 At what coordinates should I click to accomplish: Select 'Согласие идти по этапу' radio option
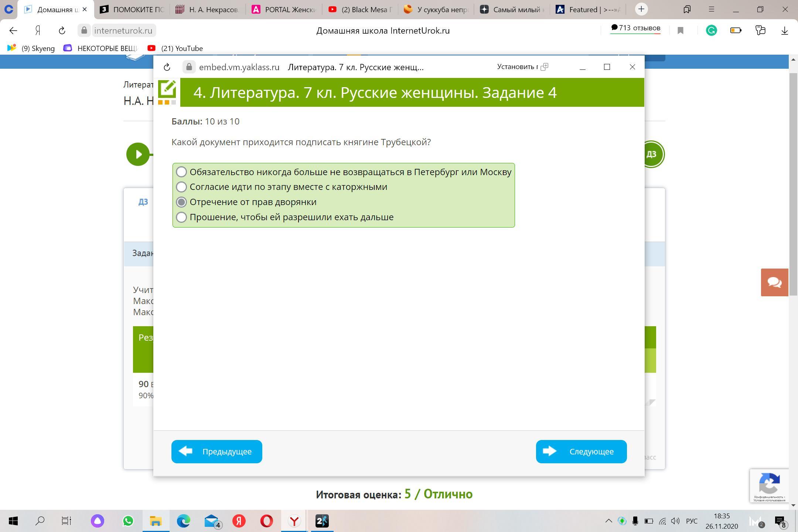click(181, 187)
